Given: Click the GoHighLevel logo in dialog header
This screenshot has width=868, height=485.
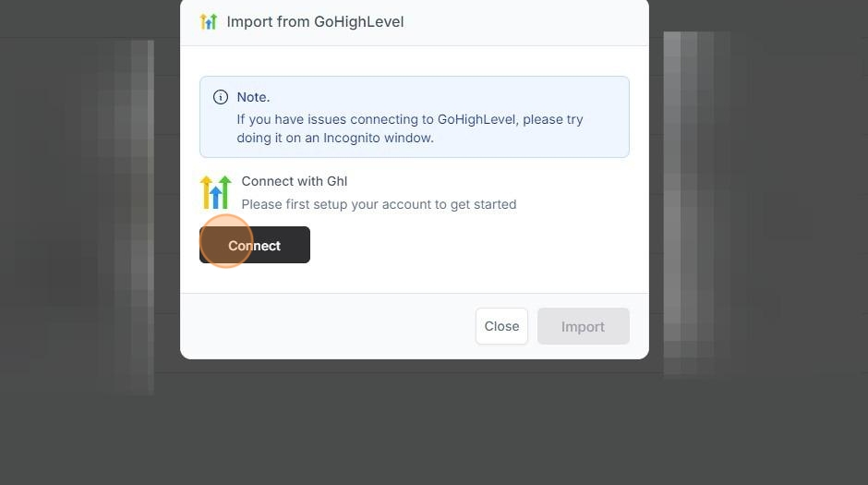Looking at the screenshot, I should [x=209, y=21].
